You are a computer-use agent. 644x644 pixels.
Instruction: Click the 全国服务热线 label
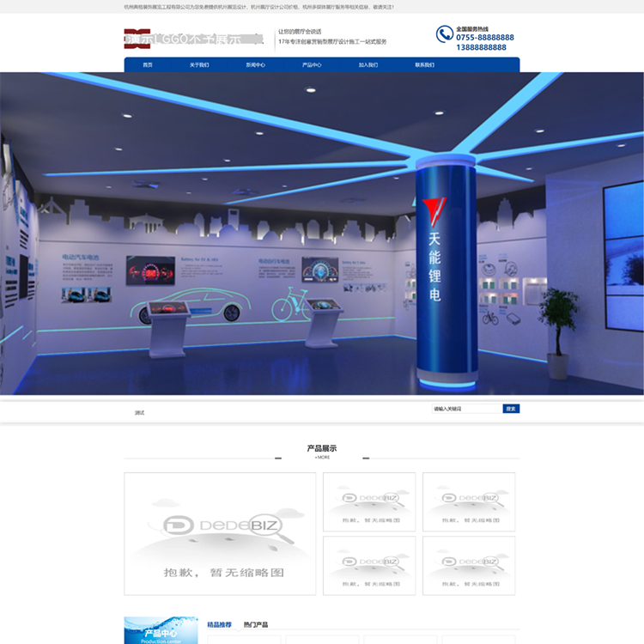(x=472, y=28)
